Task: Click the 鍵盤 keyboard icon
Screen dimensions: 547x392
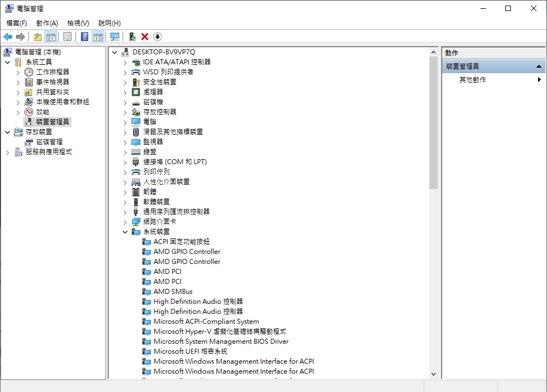Action: click(136, 152)
